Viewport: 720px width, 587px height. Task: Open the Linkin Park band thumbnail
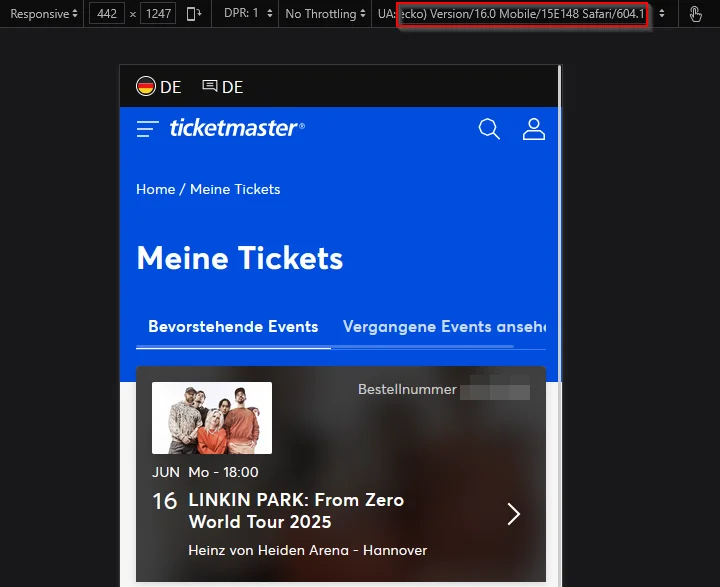coord(212,418)
